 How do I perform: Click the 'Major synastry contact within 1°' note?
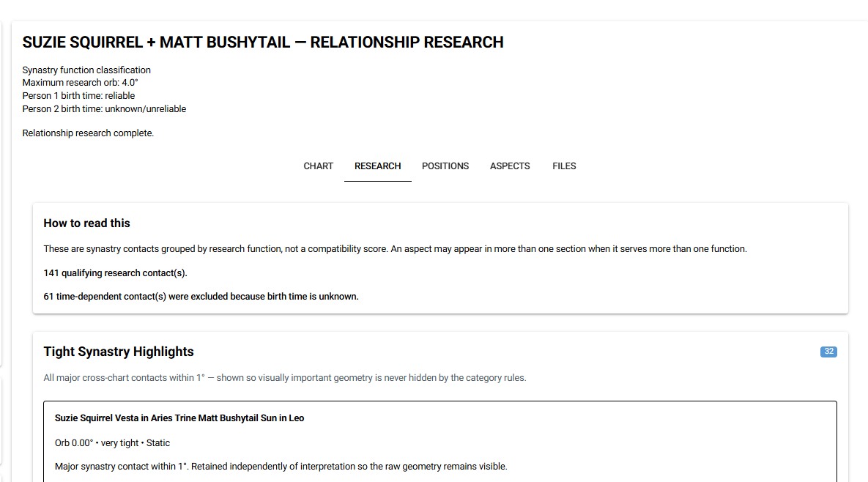click(x=281, y=467)
